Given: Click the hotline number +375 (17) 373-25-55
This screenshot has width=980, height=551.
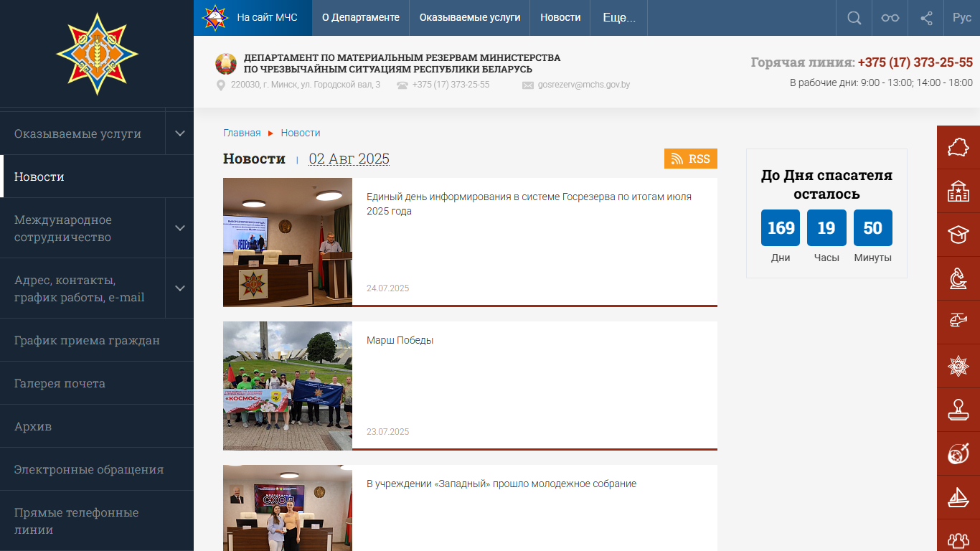Looking at the screenshot, I should coord(915,62).
